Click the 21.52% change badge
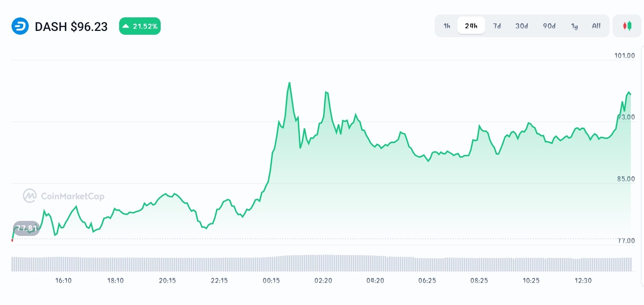 click(x=140, y=26)
